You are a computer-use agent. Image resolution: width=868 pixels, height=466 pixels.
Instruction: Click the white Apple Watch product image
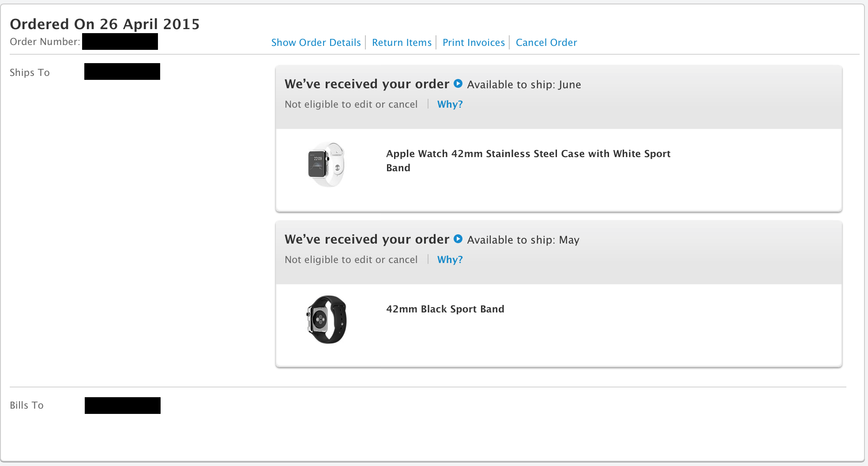tap(326, 164)
